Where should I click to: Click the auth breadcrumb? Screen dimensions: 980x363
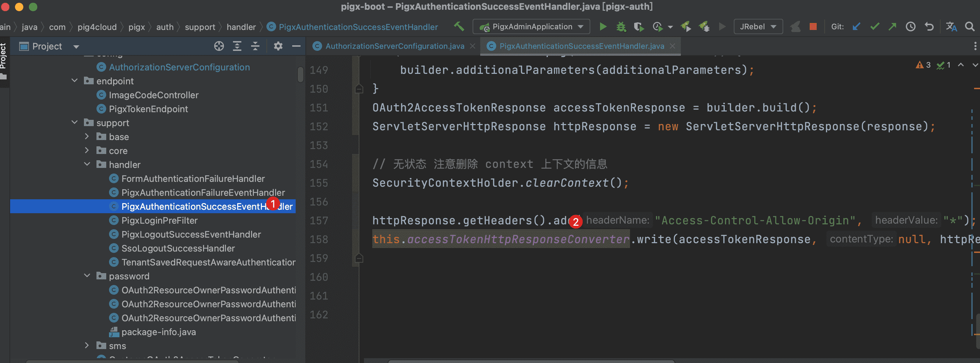pyautogui.click(x=165, y=27)
